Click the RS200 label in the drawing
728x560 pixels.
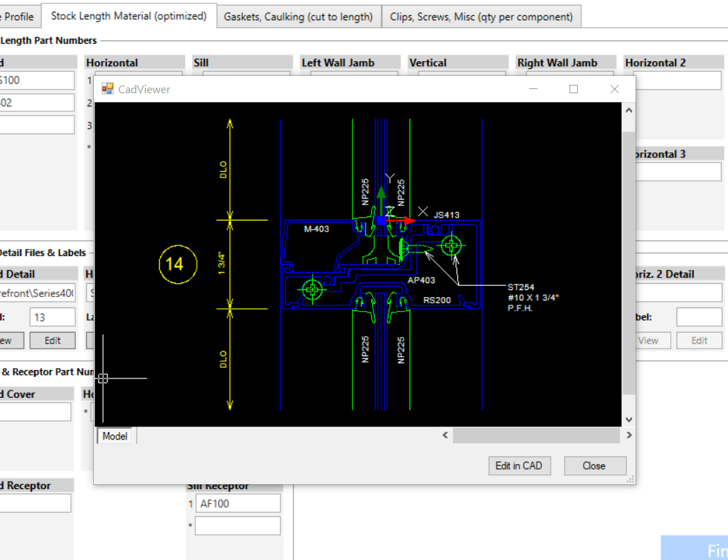coord(437,300)
